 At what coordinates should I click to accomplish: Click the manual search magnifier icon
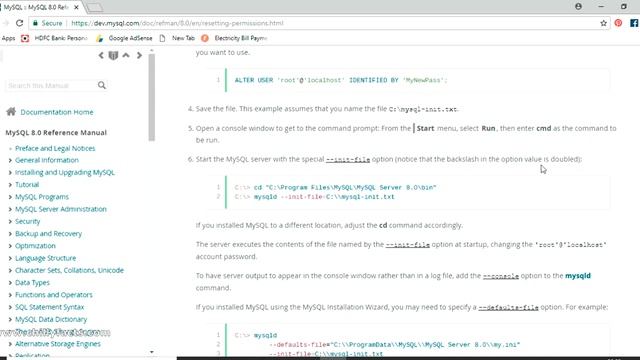click(102, 85)
